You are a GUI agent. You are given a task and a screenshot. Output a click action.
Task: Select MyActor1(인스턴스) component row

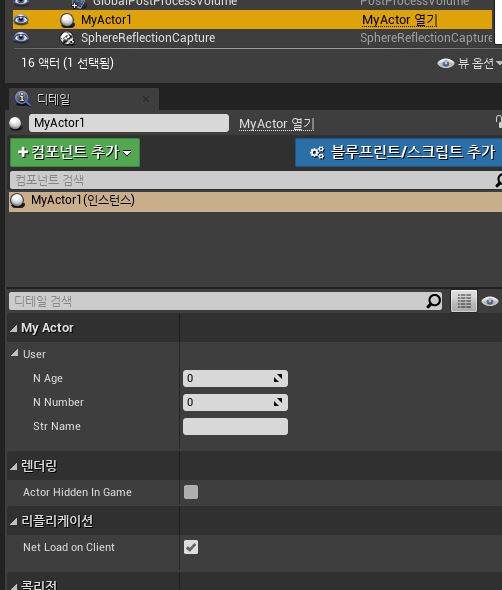pyautogui.click(x=256, y=201)
